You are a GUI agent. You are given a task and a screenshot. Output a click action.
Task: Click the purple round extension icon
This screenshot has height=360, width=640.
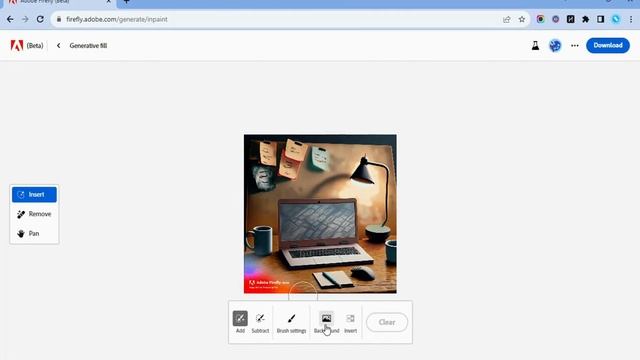[556, 19]
